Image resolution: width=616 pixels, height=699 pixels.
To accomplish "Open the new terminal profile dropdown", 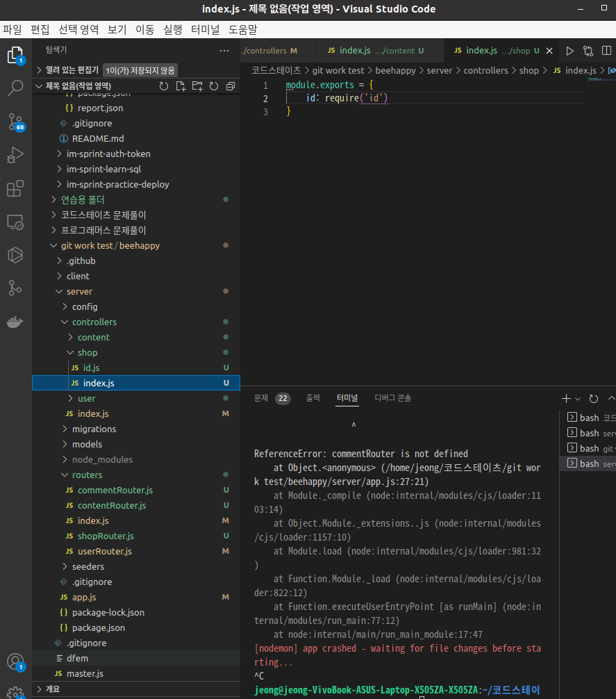I will tap(578, 399).
